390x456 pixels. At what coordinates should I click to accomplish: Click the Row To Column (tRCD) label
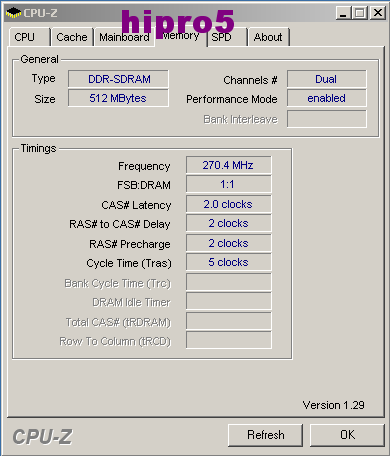pos(115,341)
